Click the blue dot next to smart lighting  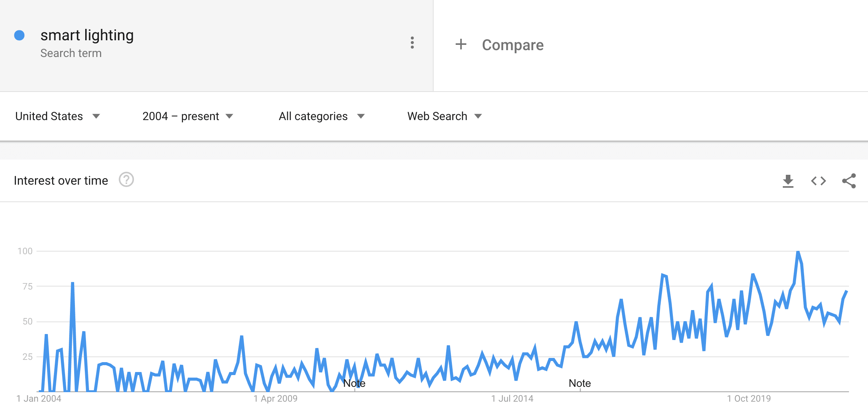tap(19, 35)
